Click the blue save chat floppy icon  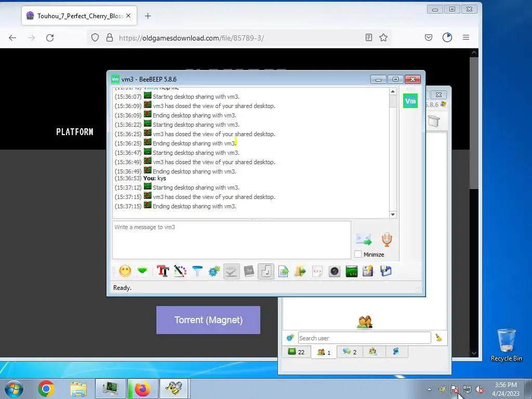(x=386, y=271)
